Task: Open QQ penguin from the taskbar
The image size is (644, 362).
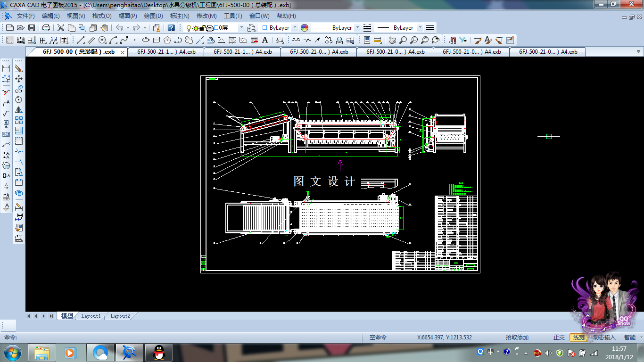Action: [x=158, y=352]
